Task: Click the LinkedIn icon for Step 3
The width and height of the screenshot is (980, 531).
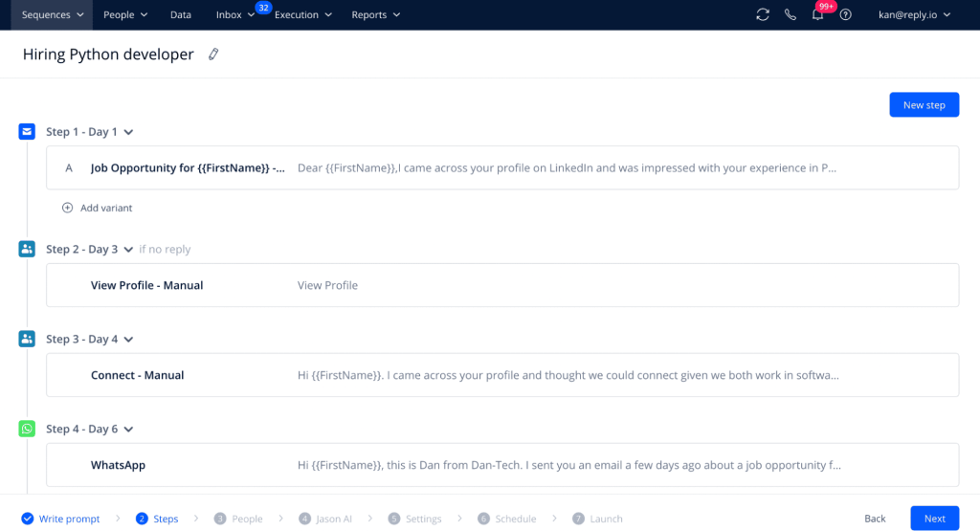Action: point(27,340)
